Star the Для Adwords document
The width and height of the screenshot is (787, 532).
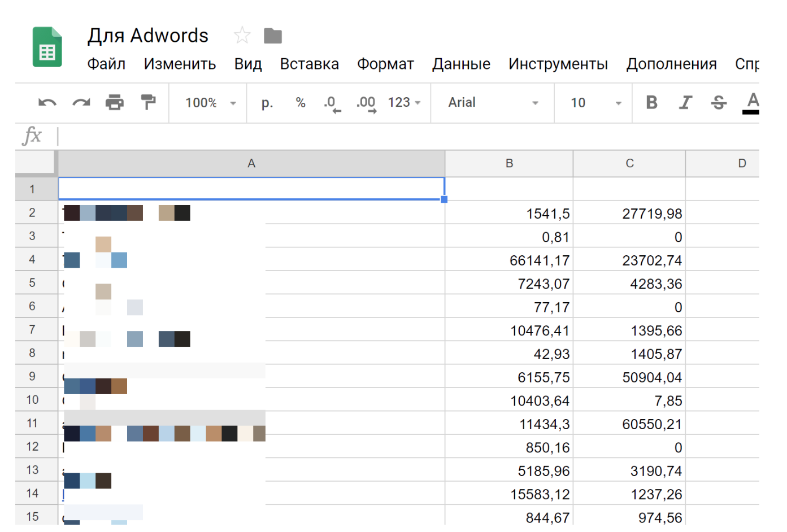(242, 36)
